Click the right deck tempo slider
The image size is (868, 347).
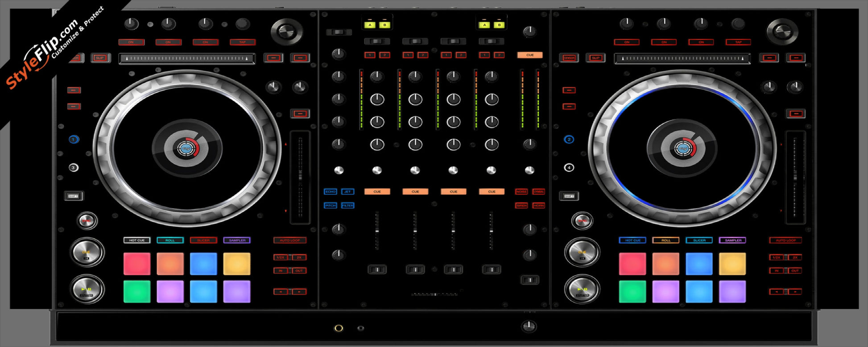[795, 177]
